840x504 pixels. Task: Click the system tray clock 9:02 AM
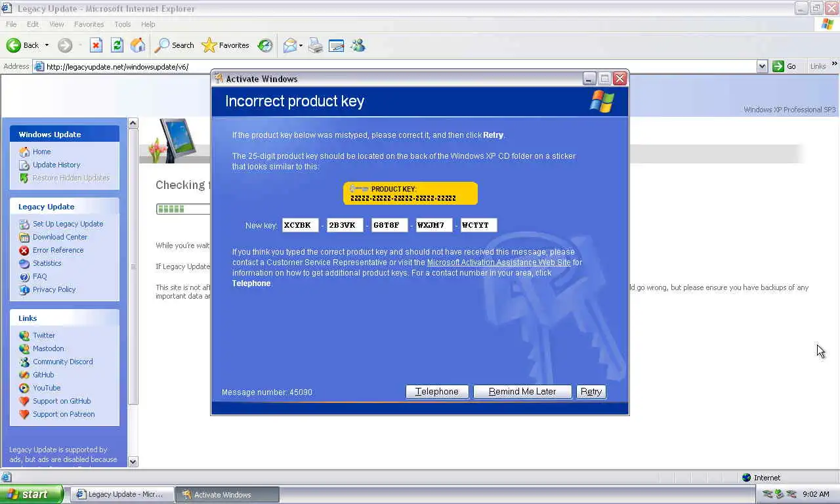816,494
